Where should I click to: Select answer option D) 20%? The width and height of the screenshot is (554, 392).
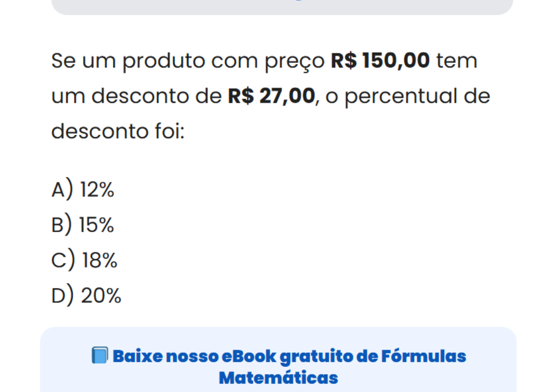[86, 296]
